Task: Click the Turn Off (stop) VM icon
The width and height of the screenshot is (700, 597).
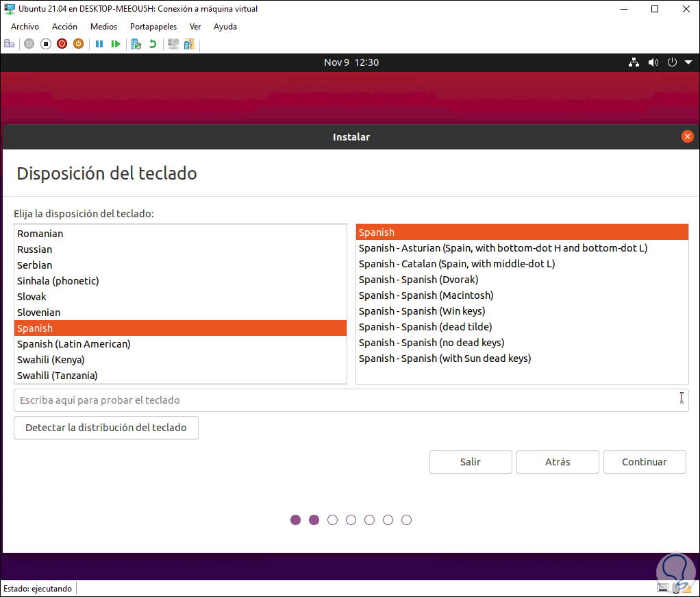Action: [x=45, y=44]
